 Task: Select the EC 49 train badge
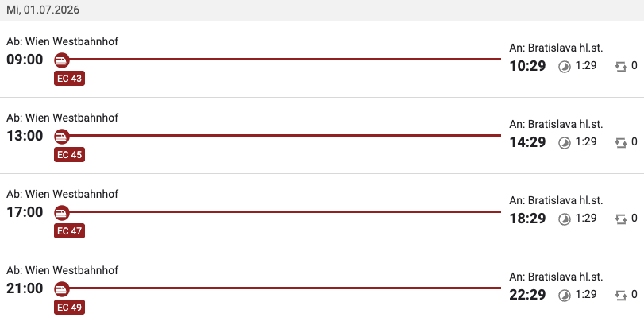pos(69,308)
